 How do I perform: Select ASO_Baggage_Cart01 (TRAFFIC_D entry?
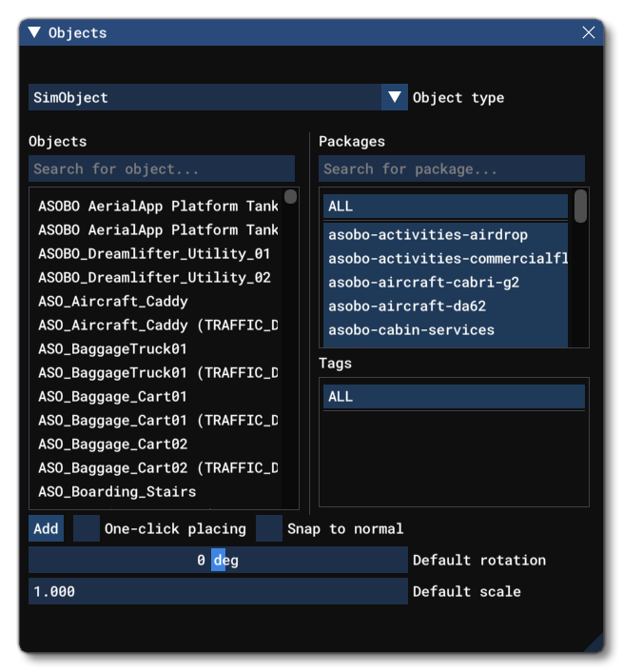[158, 421]
